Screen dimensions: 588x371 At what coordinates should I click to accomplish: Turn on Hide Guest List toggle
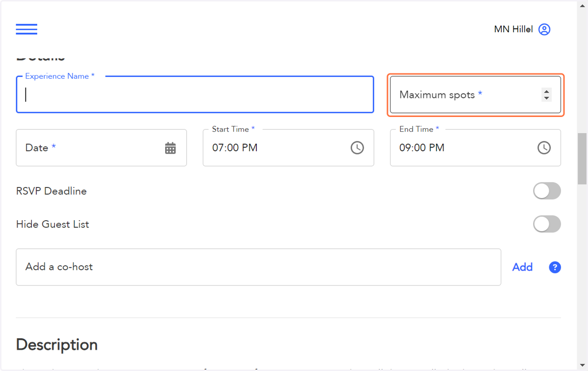click(x=547, y=224)
